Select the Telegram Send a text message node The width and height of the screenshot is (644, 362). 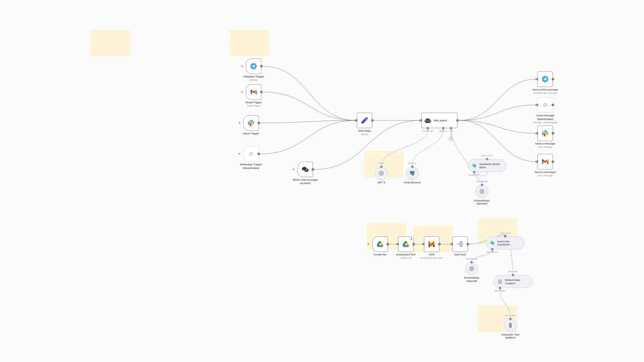545,79
